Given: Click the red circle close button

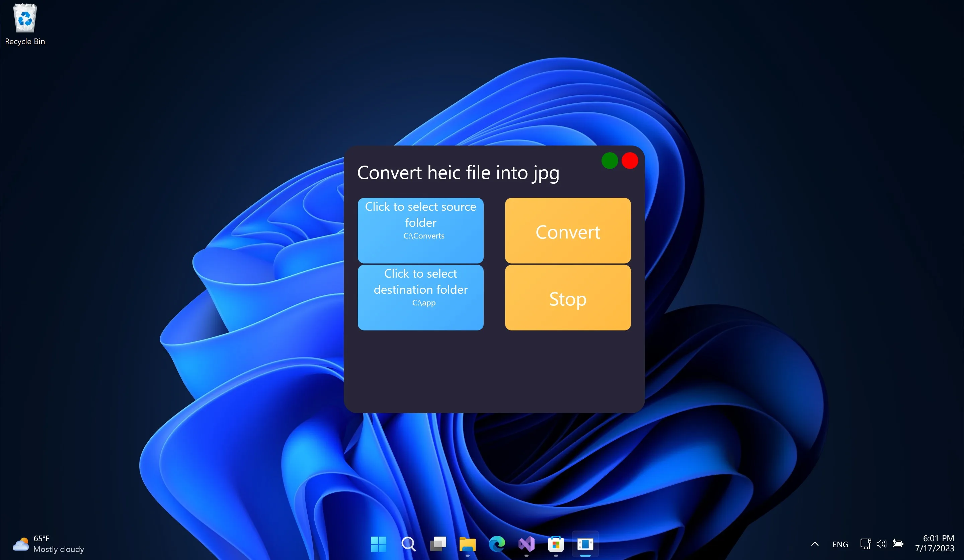Looking at the screenshot, I should pyautogui.click(x=630, y=161).
